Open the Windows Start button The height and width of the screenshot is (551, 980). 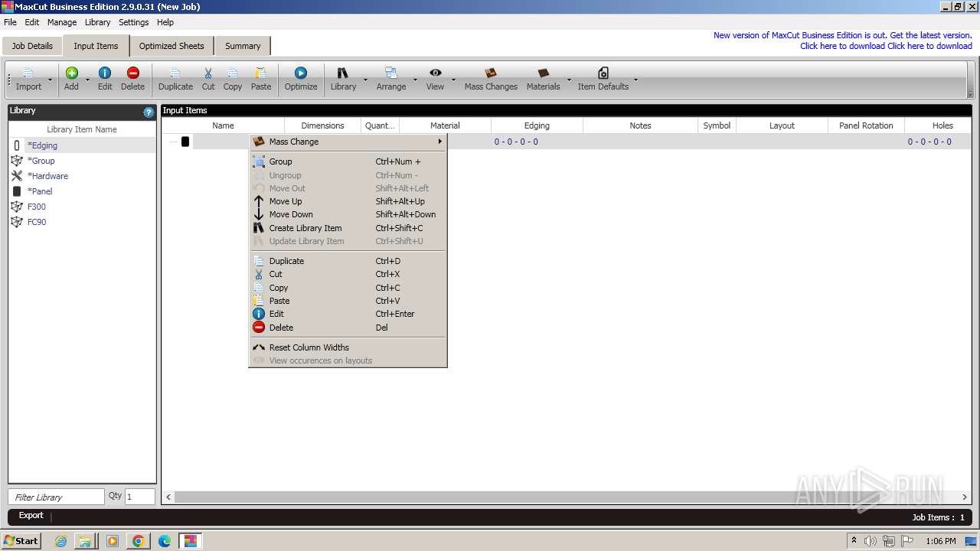click(x=21, y=540)
